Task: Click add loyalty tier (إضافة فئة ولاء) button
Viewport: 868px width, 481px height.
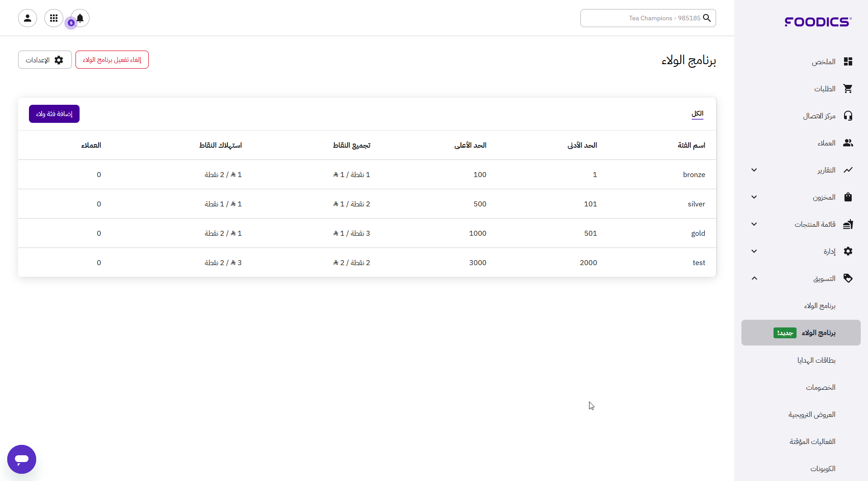Action: coord(54,114)
